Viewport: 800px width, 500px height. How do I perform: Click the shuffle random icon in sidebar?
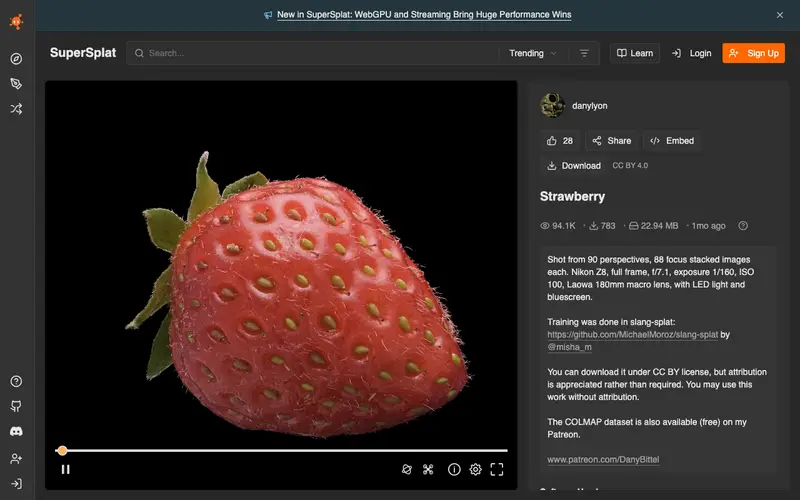click(16, 109)
